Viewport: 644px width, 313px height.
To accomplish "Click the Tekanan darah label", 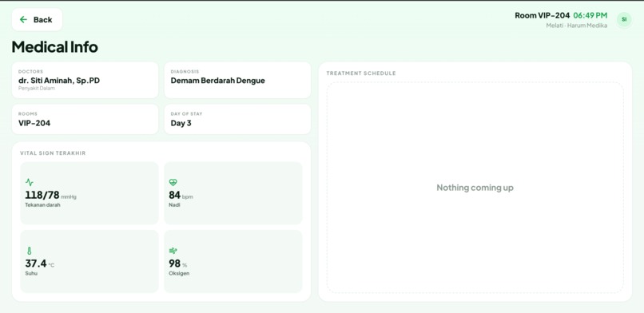I will (42, 204).
